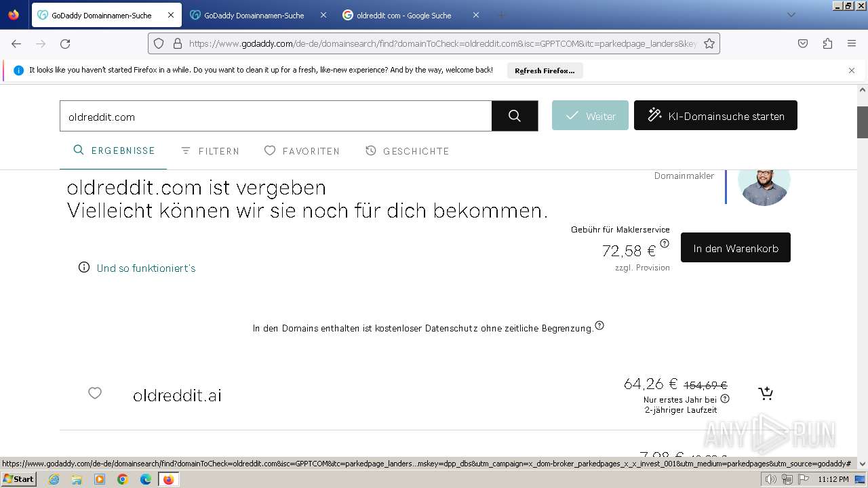This screenshot has width=868, height=488.
Task: Reload the page with refresh icon
Action: pyautogui.click(x=65, y=43)
